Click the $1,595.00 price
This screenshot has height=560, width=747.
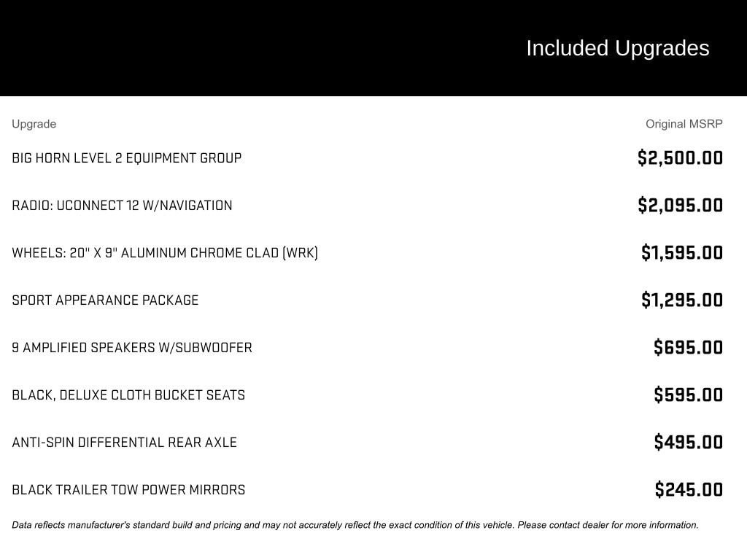(x=682, y=253)
